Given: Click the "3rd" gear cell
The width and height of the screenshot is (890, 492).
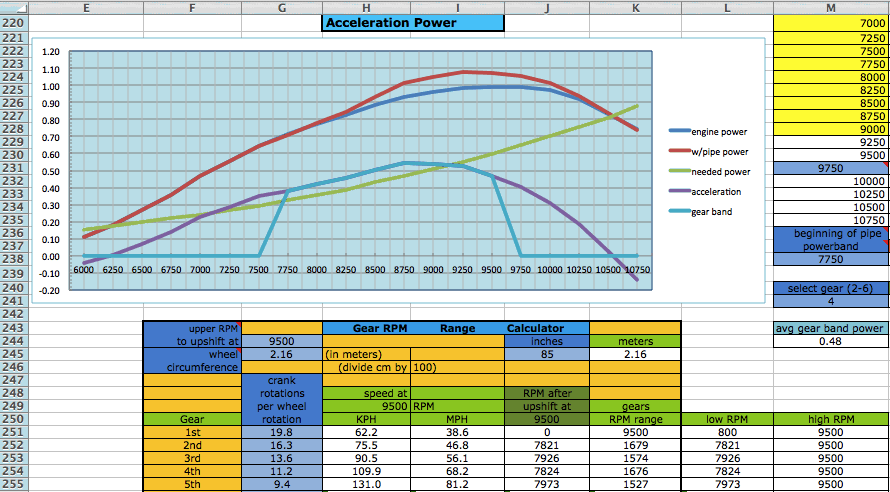Looking at the screenshot, I should pyautogui.click(x=192, y=459).
